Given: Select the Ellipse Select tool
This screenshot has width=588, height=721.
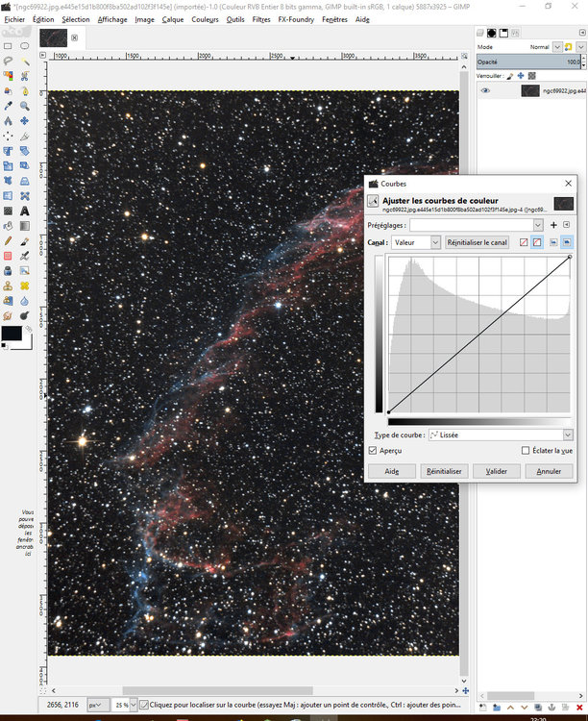Looking at the screenshot, I should (x=24, y=46).
